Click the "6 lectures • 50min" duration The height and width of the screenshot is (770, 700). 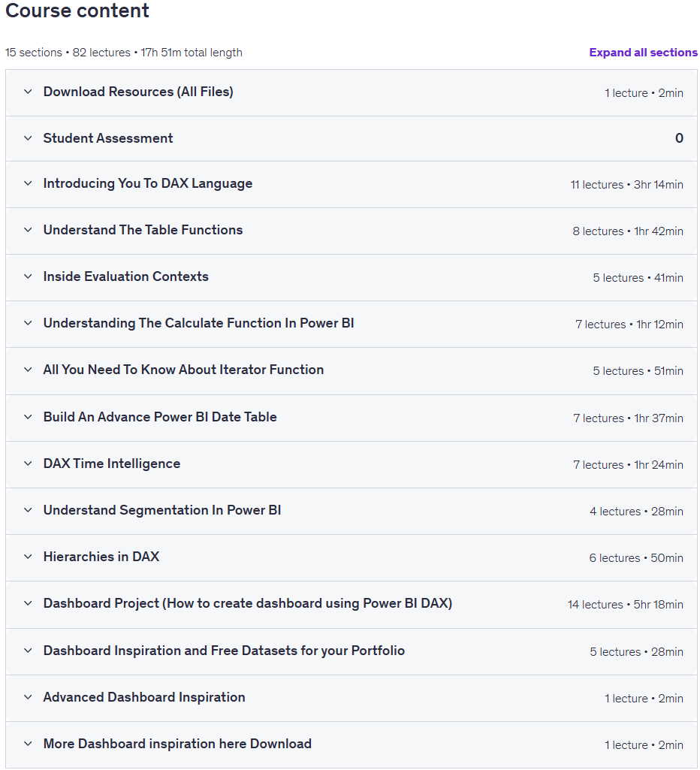point(636,558)
